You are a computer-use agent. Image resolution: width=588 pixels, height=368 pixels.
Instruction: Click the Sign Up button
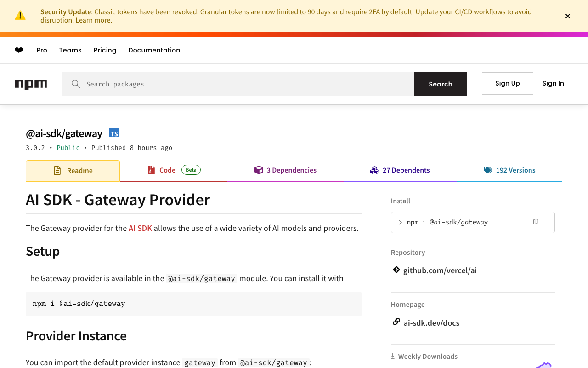point(507,83)
